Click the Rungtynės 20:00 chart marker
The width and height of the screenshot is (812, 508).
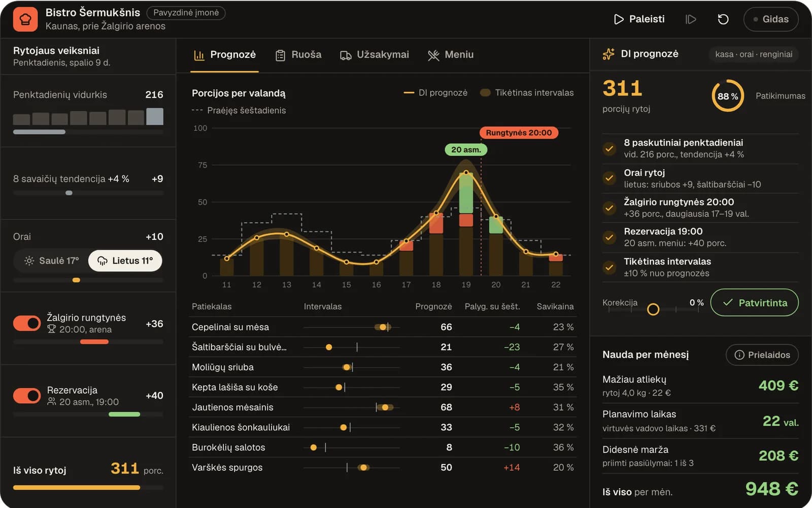coord(519,133)
